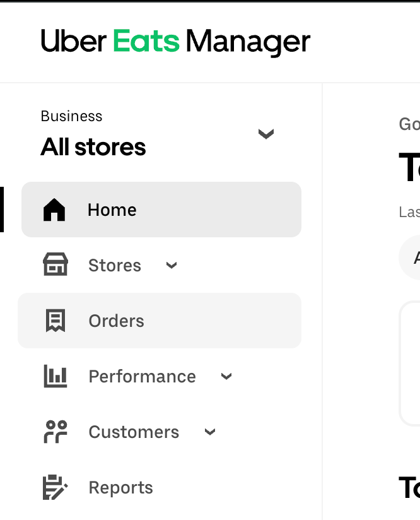Click the Uber Eats Manager logo
The width and height of the screenshot is (420, 520).
[x=175, y=40]
